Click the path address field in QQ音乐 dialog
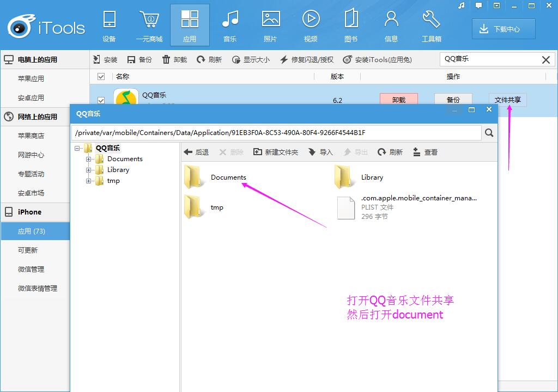 coord(276,133)
